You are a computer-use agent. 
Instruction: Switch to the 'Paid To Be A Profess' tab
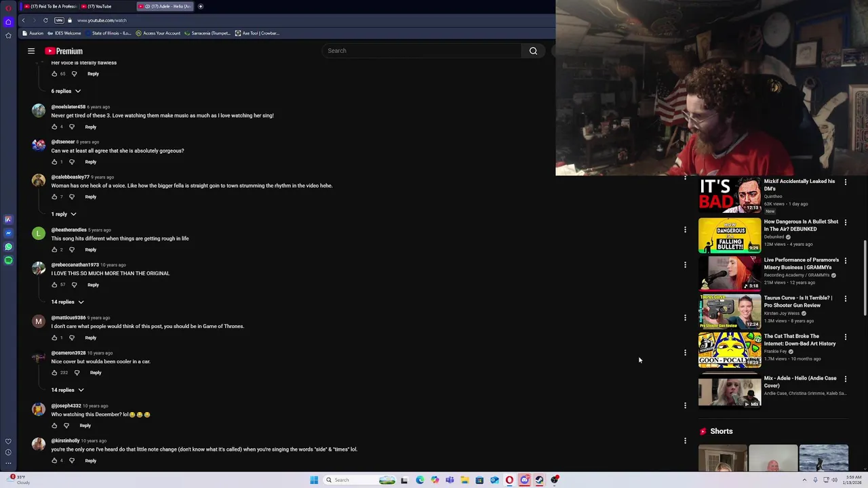[x=51, y=6]
